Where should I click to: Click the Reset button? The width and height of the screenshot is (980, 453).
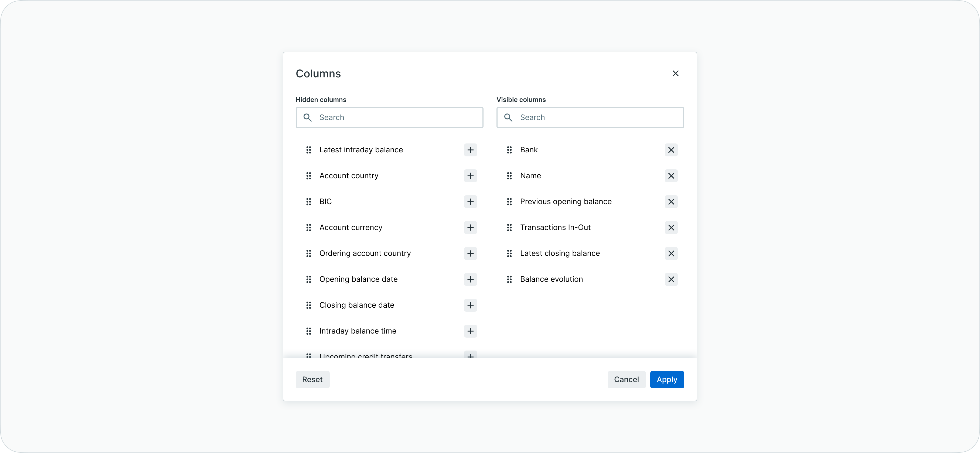pyautogui.click(x=312, y=379)
